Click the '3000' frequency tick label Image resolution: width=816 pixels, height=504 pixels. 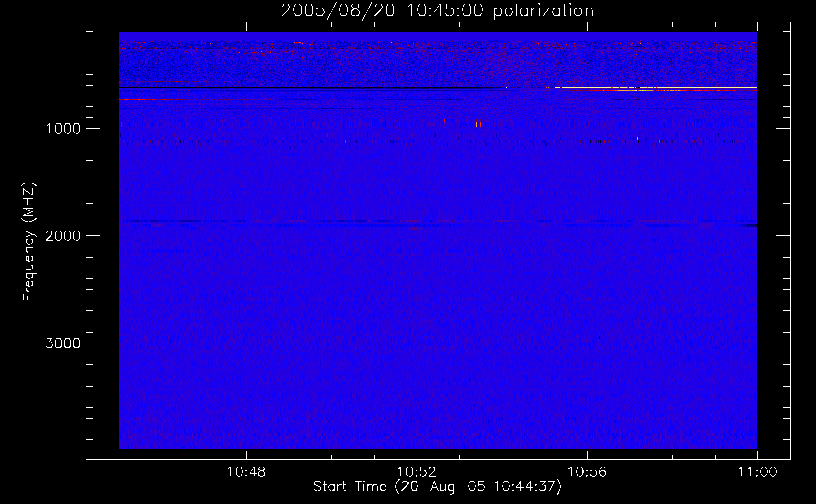coord(63,343)
